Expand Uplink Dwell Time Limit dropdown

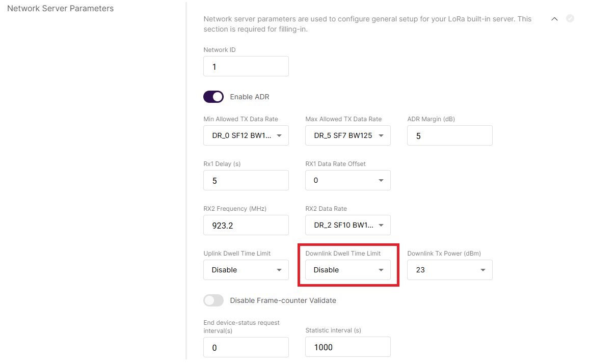pyautogui.click(x=246, y=270)
